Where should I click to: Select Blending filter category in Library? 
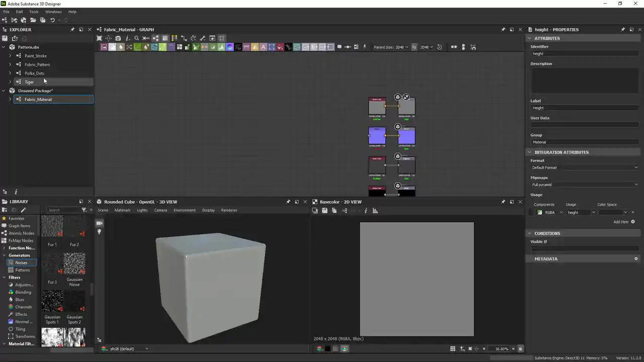tap(23, 292)
